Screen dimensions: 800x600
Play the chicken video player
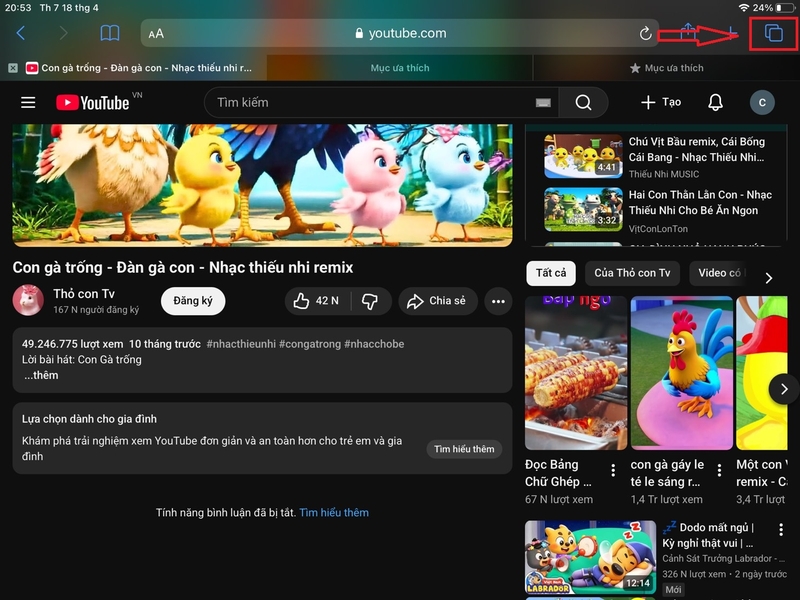pos(262,185)
